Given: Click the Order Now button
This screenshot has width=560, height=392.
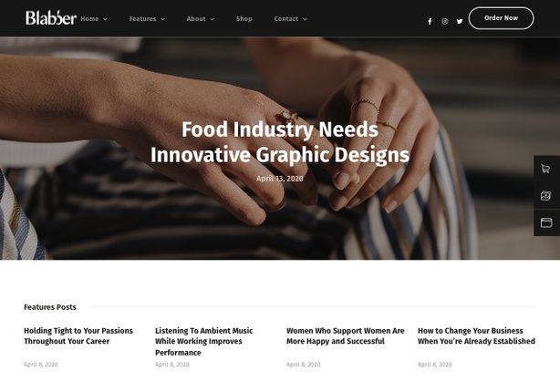Looking at the screenshot, I should click(501, 18).
